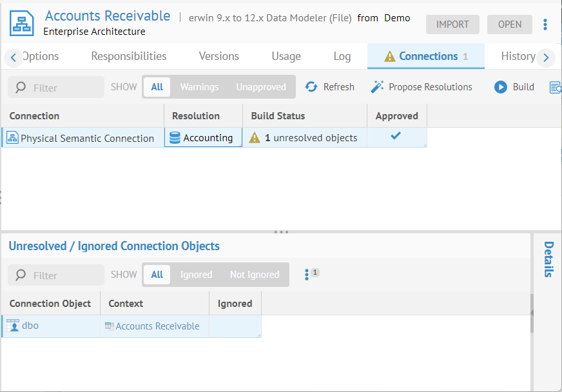Show only Warnings connections
562x392 pixels.
click(199, 87)
